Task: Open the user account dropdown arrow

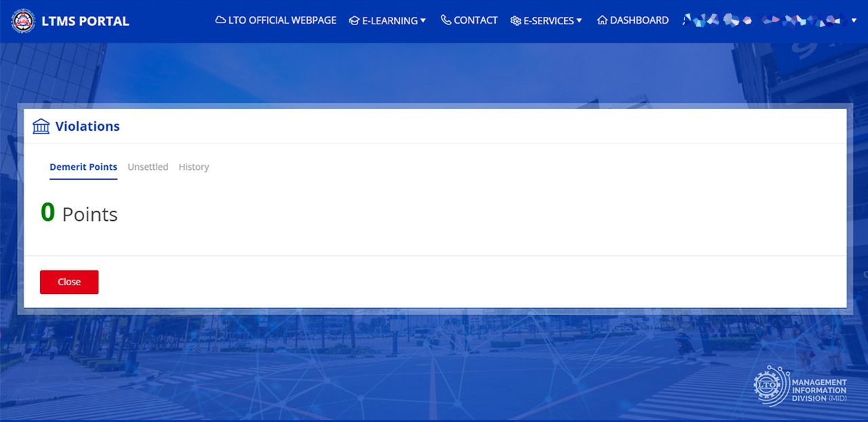Action: 854,20
